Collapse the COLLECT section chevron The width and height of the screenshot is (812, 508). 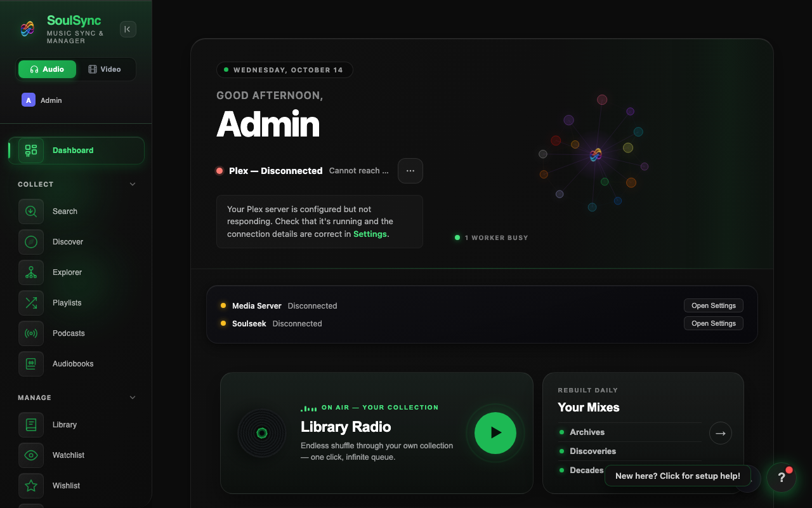coord(133,184)
